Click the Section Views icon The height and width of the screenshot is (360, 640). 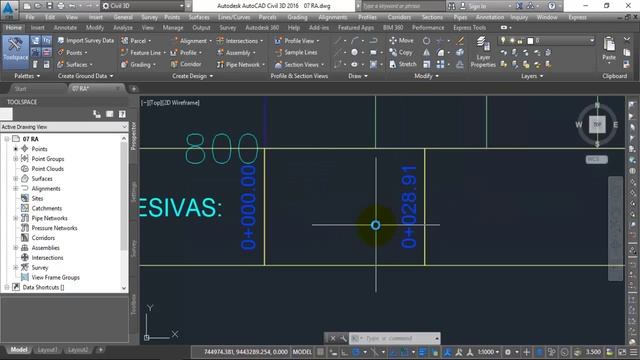278,64
